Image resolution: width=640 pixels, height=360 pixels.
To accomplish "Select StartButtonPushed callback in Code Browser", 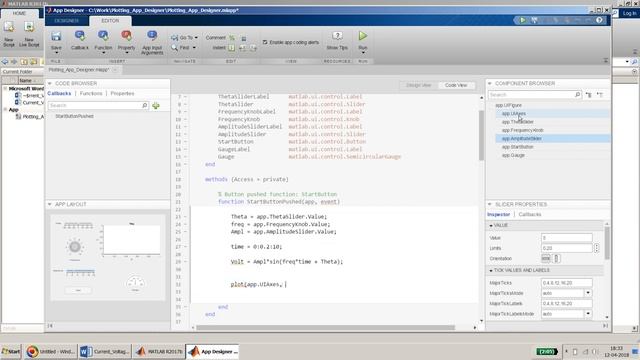I will 74,116.
